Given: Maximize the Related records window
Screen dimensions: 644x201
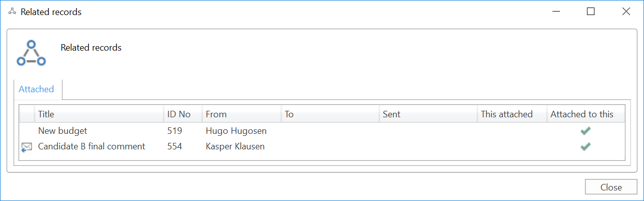Looking at the screenshot, I should (x=590, y=12).
